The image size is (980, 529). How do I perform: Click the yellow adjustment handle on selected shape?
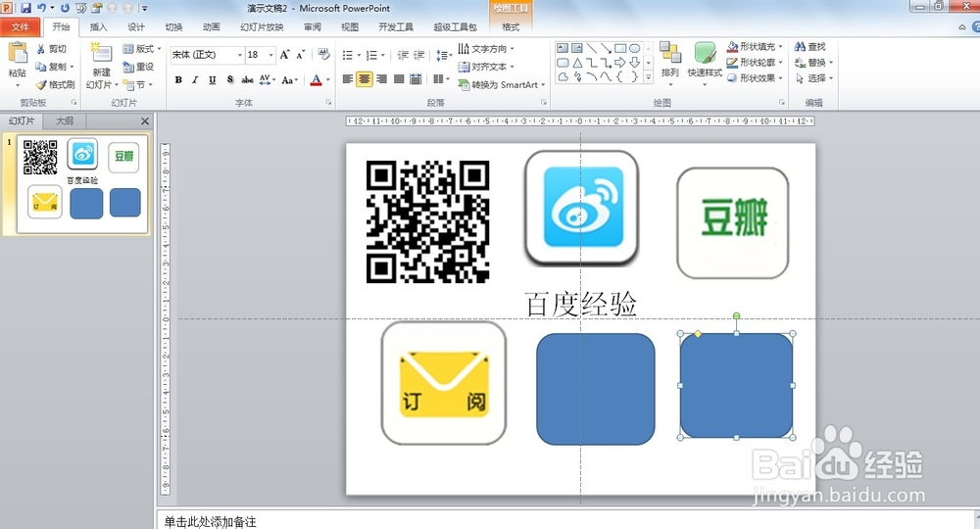pyautogui.click(x=698, y=334)
